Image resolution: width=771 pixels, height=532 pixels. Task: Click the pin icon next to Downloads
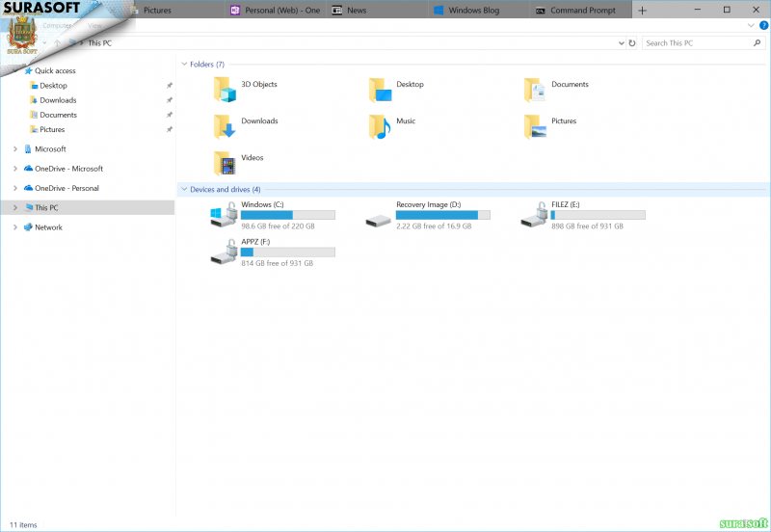[170, 100]
